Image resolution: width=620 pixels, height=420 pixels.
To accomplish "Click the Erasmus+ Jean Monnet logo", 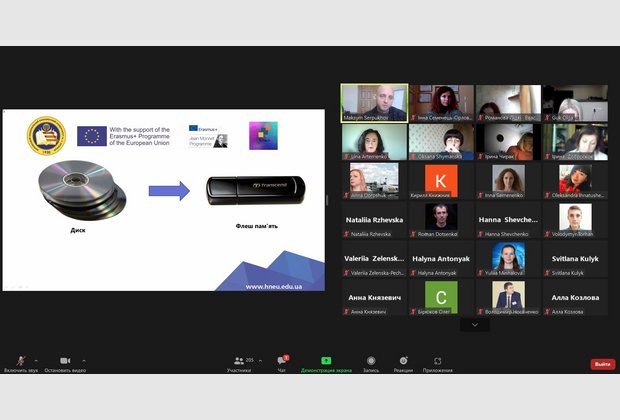I will 208,136.
